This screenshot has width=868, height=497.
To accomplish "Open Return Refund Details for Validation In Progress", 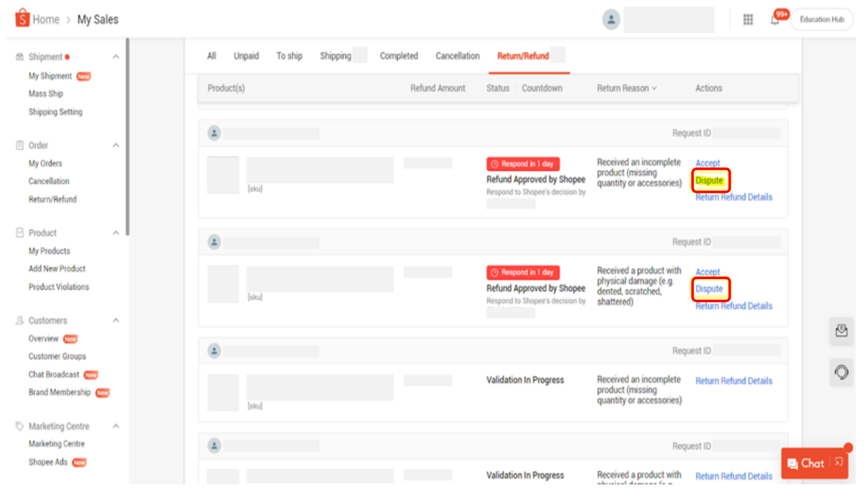I will point(734,381).
